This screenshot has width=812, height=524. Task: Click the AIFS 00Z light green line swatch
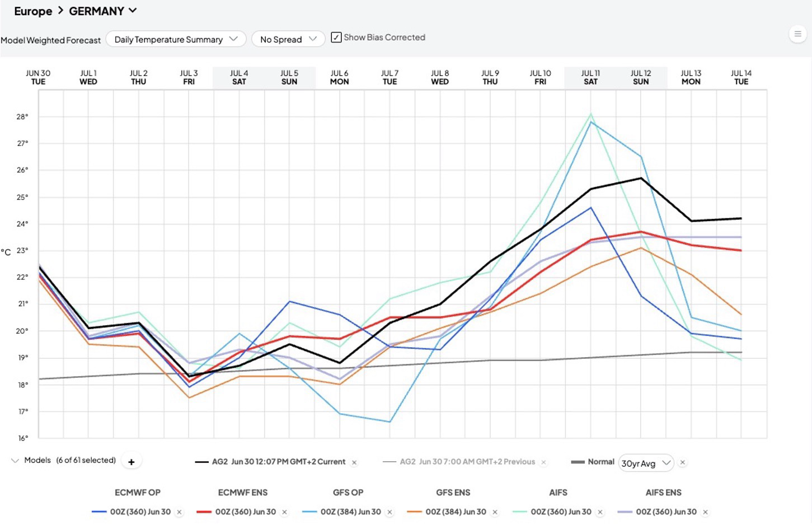(519, 512)
